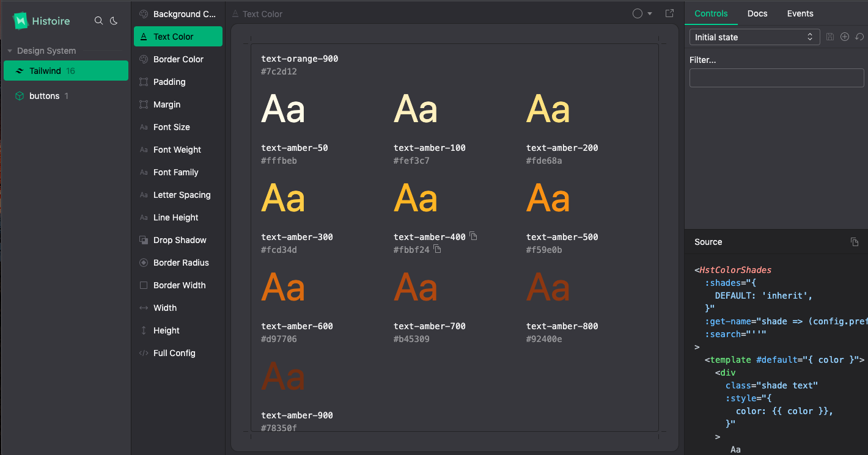Click the buttons cube icon
This screenshot has height=455, width=868.
(x=20, y=96)
